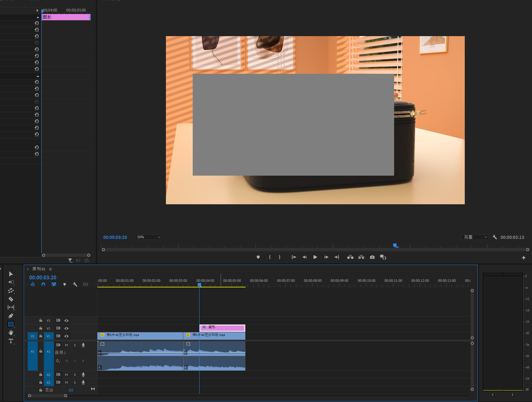Screen dimensions: 532x402
Task: Open the 50% zoom level dropdown
Action: [x=148, y=237]
